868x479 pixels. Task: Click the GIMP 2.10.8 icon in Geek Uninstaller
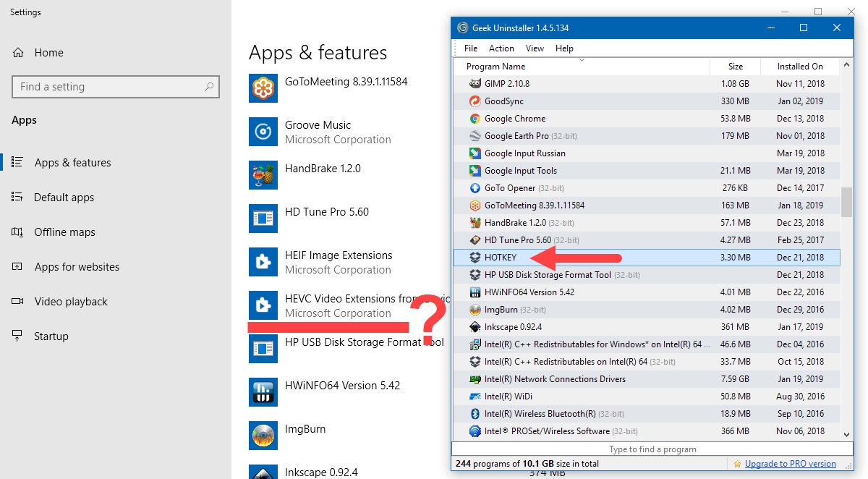(475, 84)
